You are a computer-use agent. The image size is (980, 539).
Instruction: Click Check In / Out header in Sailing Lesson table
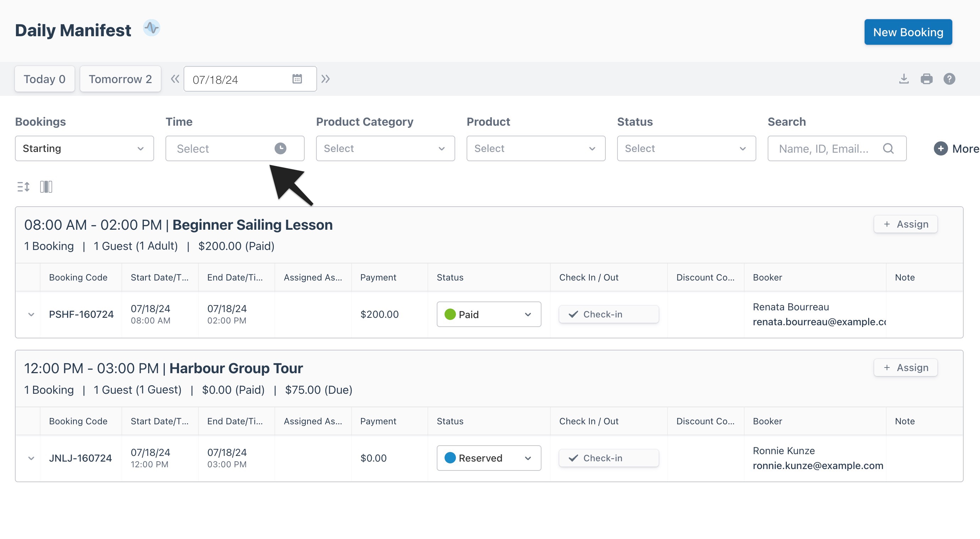coord(589,277)
